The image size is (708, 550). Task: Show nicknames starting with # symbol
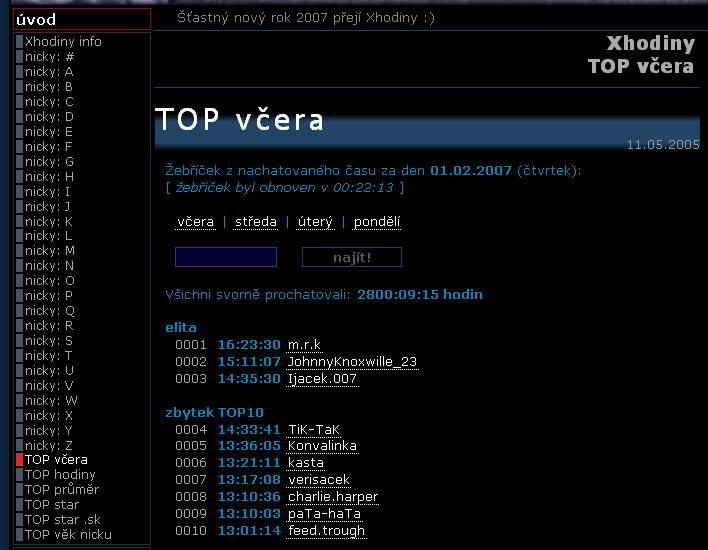pyautogui.click(x=49, y=57)
